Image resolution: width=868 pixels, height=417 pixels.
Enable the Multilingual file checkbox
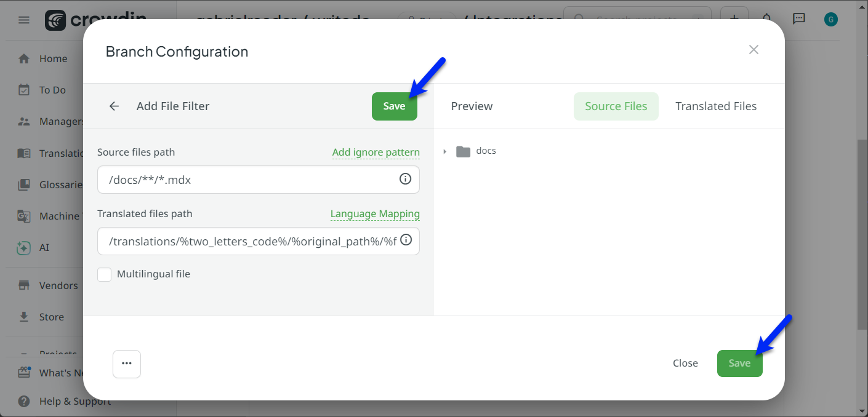(105, 274)
